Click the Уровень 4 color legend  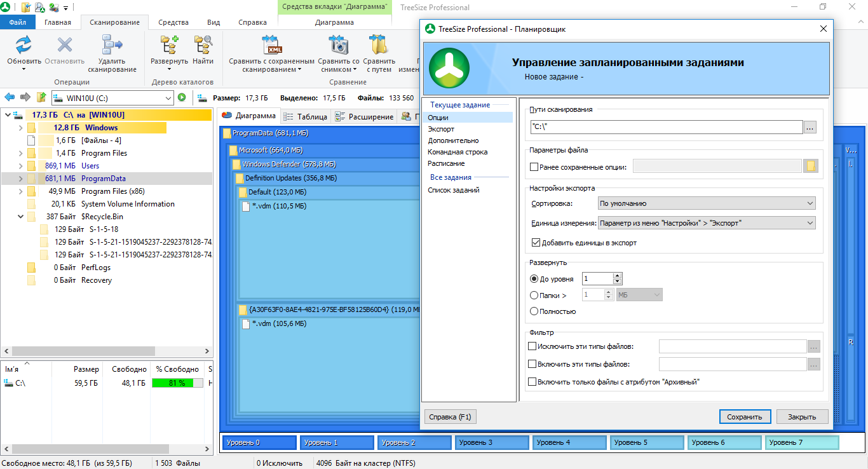pyautogui.click(x=569, y=442)
